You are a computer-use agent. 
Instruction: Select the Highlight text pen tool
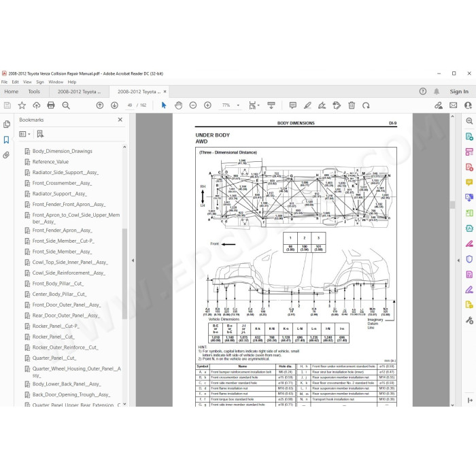tap(307, 105)
